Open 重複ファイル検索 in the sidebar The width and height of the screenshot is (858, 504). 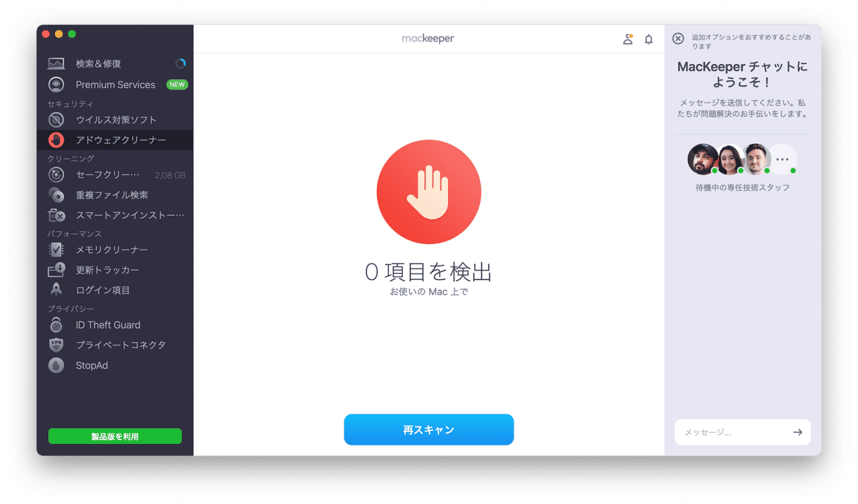114,195
